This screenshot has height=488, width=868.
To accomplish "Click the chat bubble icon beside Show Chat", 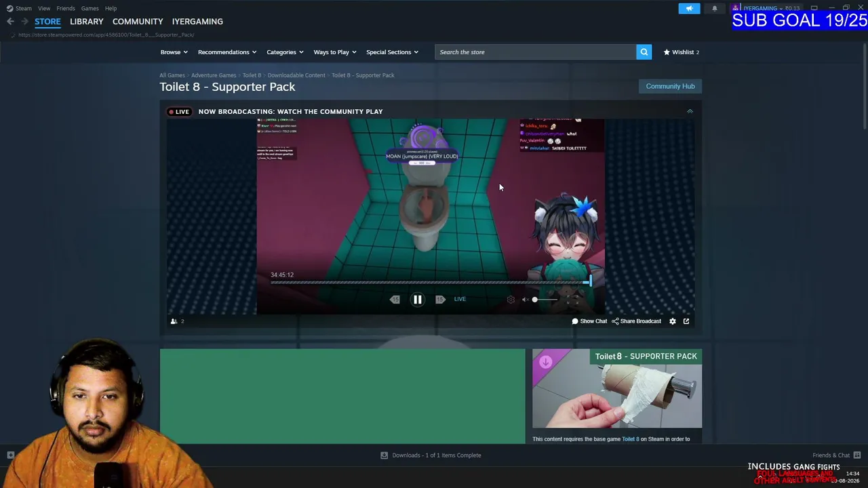I will pos(575,321).
